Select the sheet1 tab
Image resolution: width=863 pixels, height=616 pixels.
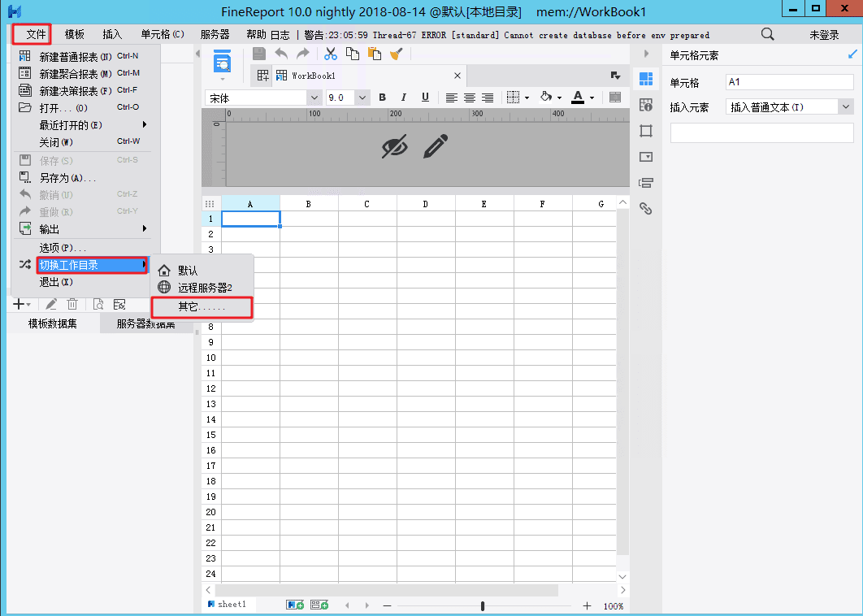point(227,604)
